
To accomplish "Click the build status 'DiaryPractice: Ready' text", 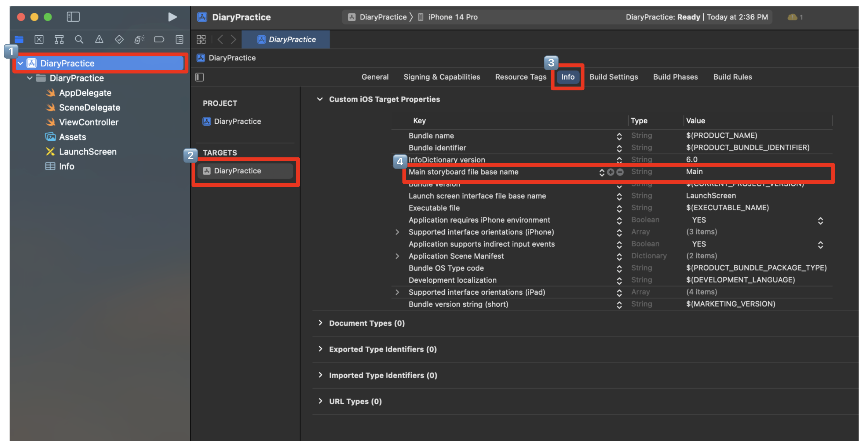I will 663,17.
